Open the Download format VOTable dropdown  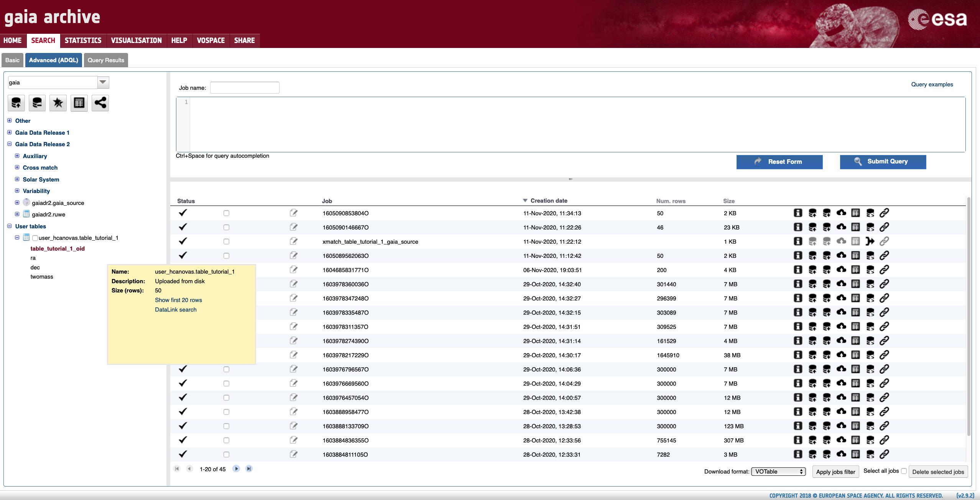coord(778,472)
